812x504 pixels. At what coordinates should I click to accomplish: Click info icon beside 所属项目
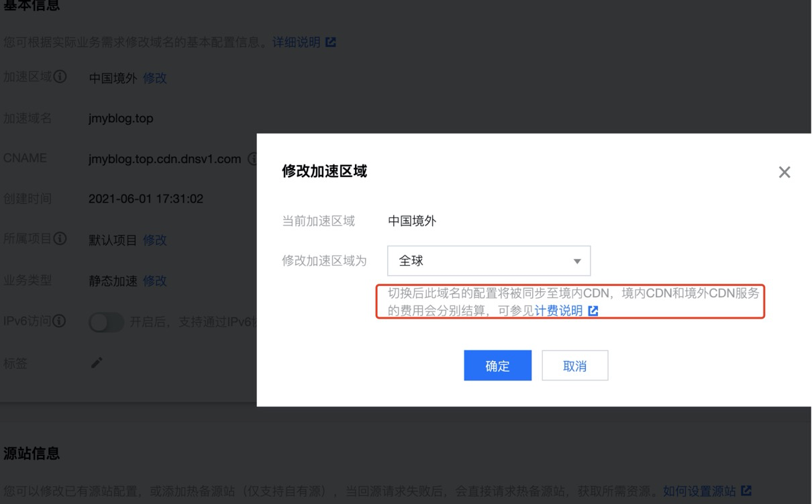click(x=60, y=239)
